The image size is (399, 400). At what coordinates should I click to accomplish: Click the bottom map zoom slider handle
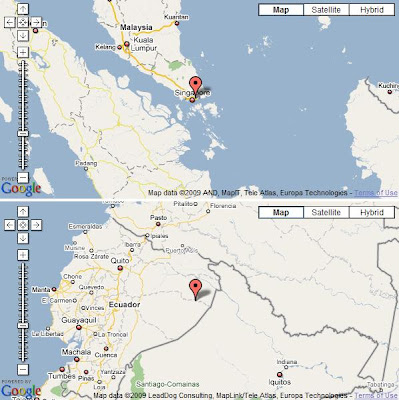coord(23,326)
